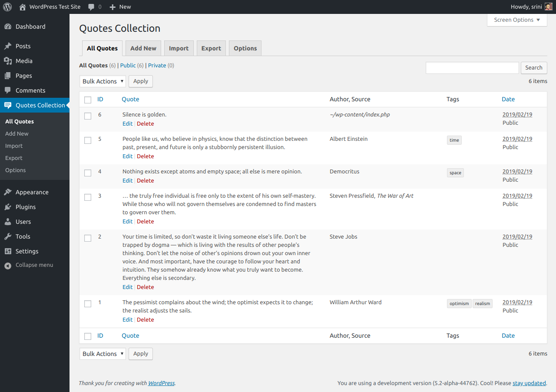Click the comments bubble icon in top bar
Image resolution: width=556 pixels, height=392 pixels.
point(91,7)
